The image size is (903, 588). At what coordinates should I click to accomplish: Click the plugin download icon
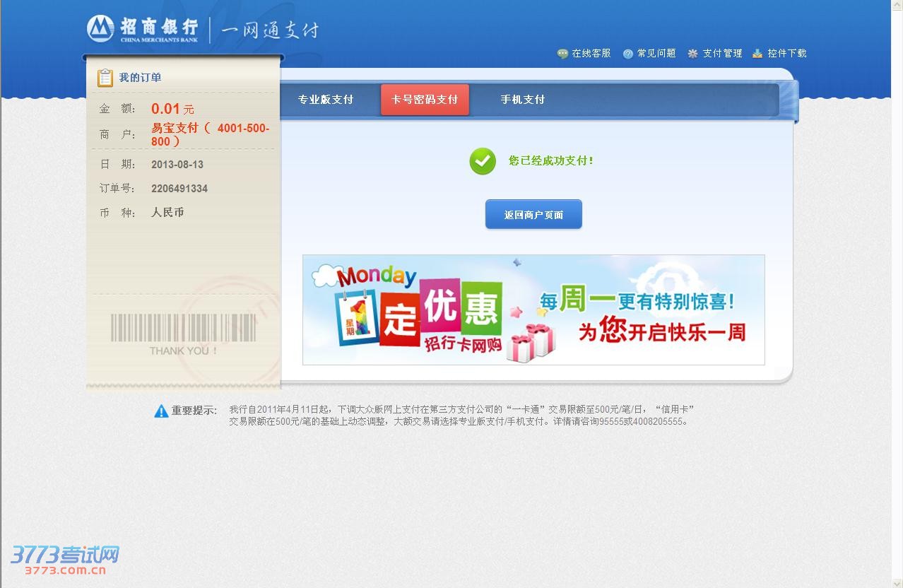click(757, 54)
